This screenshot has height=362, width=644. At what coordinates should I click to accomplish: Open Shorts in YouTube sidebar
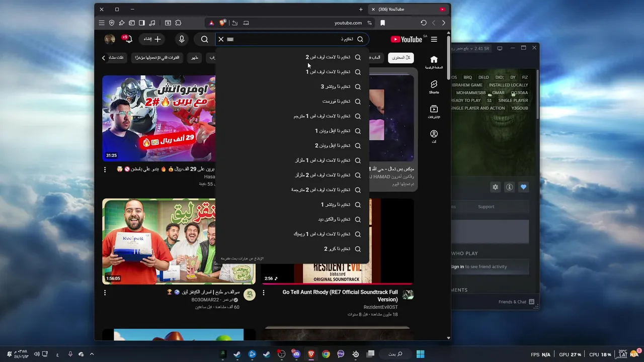click(434, 87)
